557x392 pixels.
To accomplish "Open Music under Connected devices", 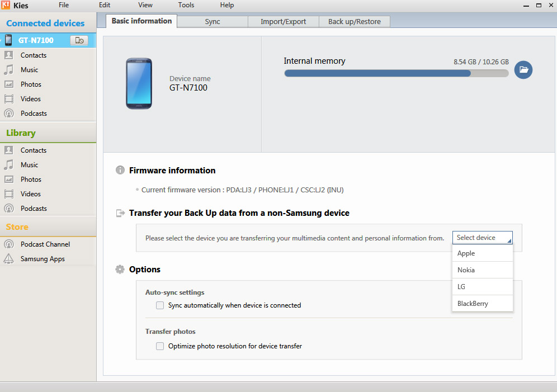I will pos(29,69).
